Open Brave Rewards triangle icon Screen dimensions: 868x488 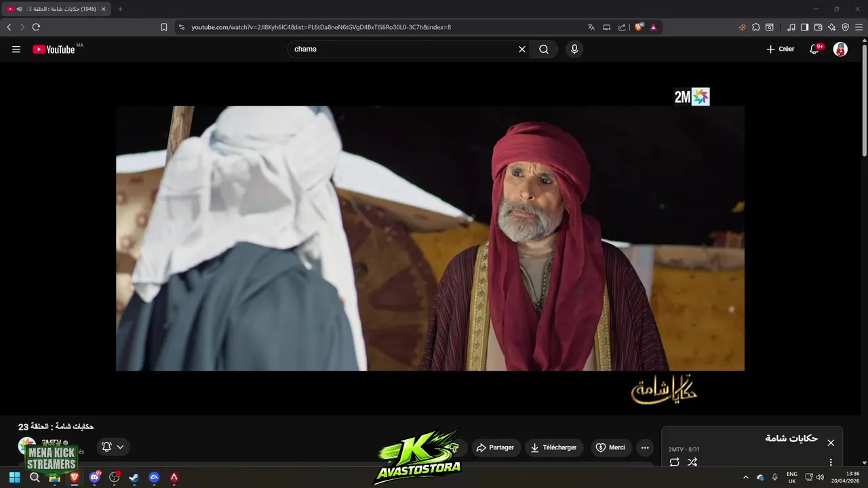(653, 27)
